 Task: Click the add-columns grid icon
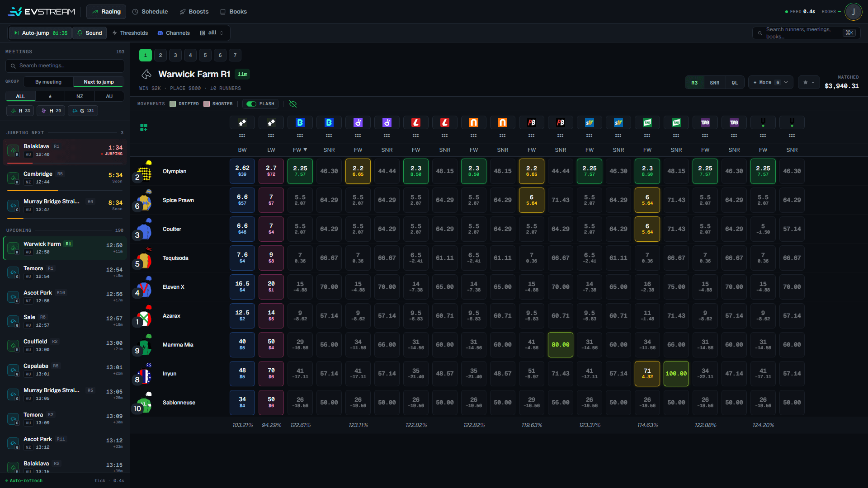click(x=144, y=128)
